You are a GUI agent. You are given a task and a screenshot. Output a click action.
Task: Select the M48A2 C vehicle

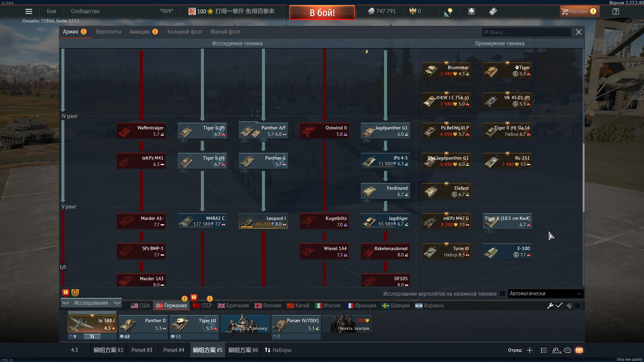click(x=202, y=221)
